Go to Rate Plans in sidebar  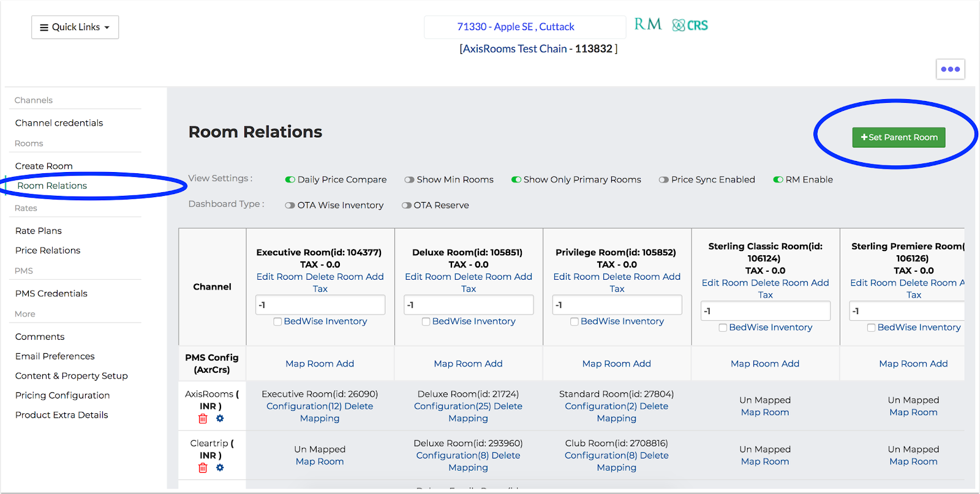point(39,231)
